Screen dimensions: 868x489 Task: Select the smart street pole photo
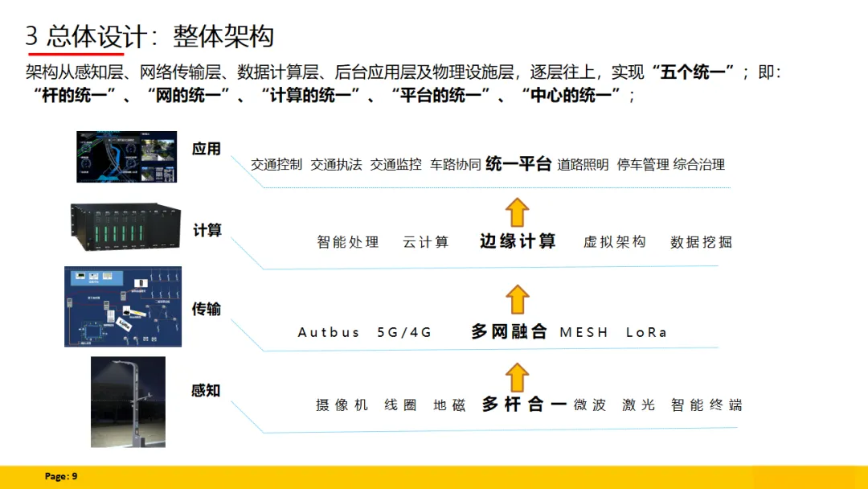[128, 402]
